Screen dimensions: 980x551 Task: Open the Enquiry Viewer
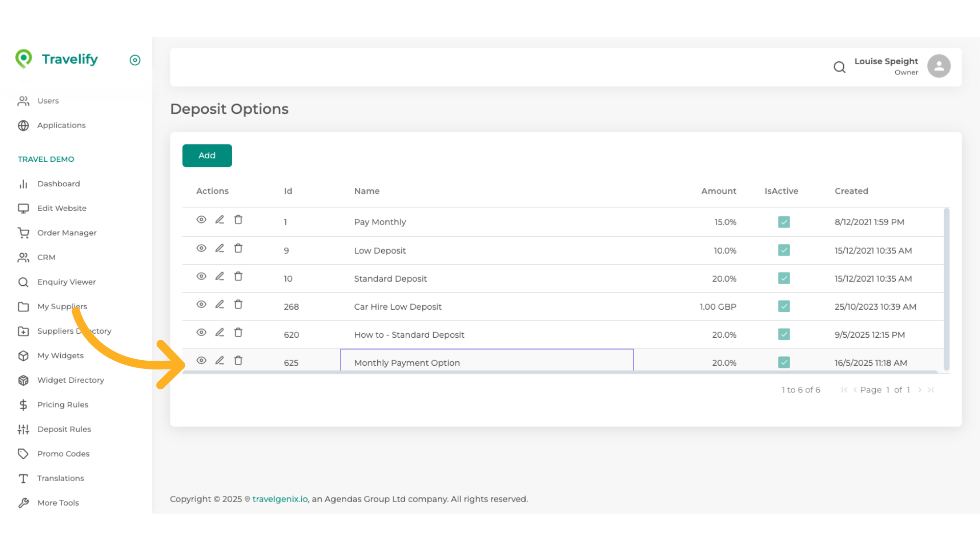click(66, 282)
